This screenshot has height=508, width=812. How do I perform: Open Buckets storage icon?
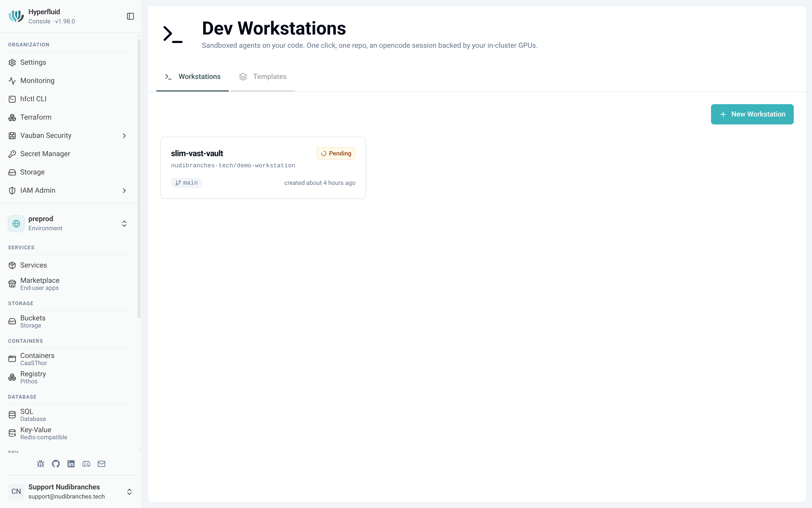click(12, 321)
